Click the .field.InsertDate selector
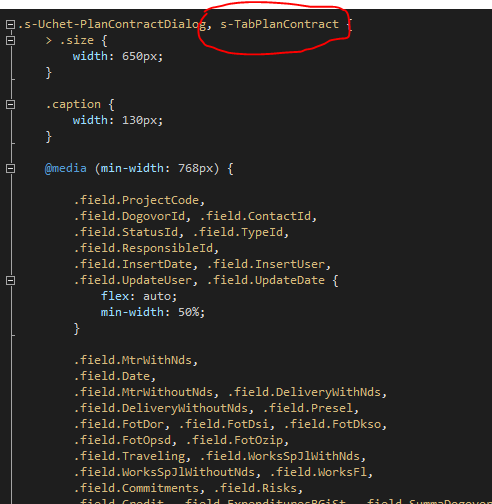Viewport: 492px width, 504px height. (x=133, y=264)
